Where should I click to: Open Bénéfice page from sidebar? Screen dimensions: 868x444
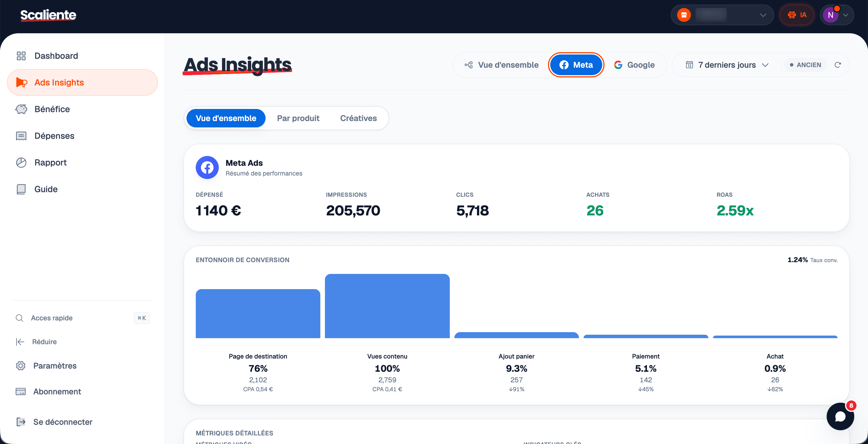coord(82,109)
